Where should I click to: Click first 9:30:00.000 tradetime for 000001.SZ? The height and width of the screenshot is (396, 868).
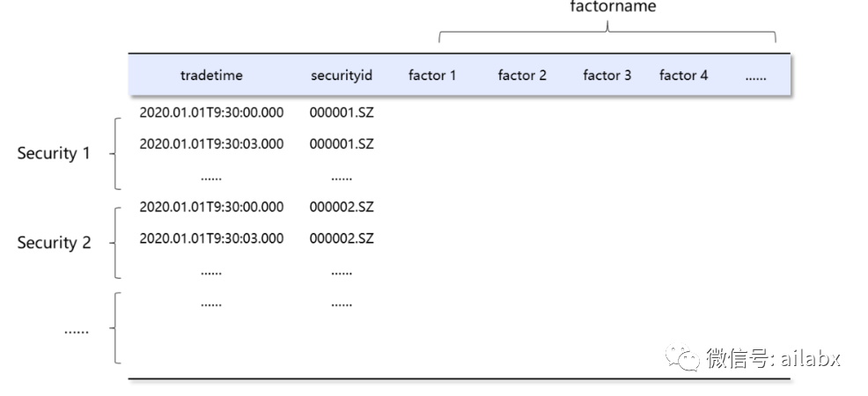(x=211, y=113)
